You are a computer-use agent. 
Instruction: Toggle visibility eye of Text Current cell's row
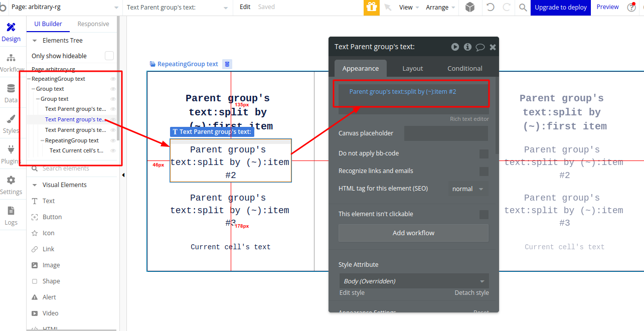pos(113,150)
